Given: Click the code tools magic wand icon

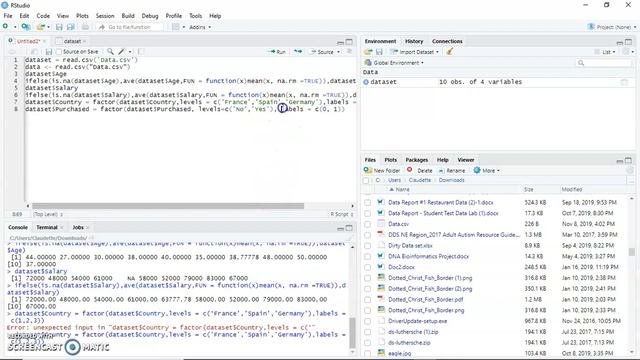Looking at the screenshot, I should point(122,52).
